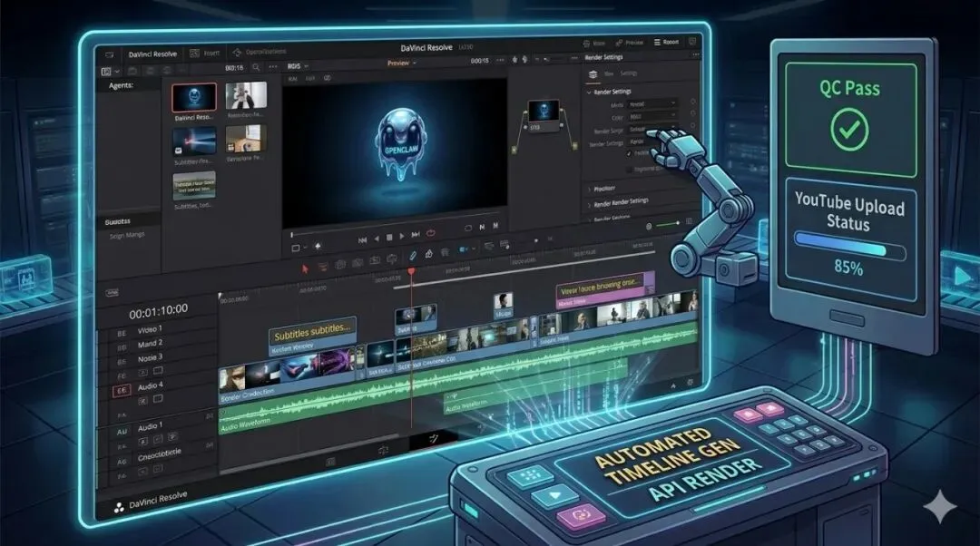
Task: Tick the empty checkbox under Render Settings
Action: (x=629, y=170)
